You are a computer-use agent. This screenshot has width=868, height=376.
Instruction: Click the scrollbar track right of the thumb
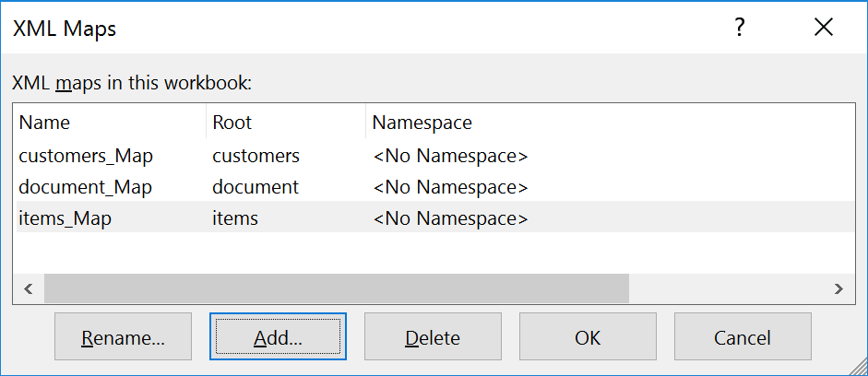click(727, 288)
